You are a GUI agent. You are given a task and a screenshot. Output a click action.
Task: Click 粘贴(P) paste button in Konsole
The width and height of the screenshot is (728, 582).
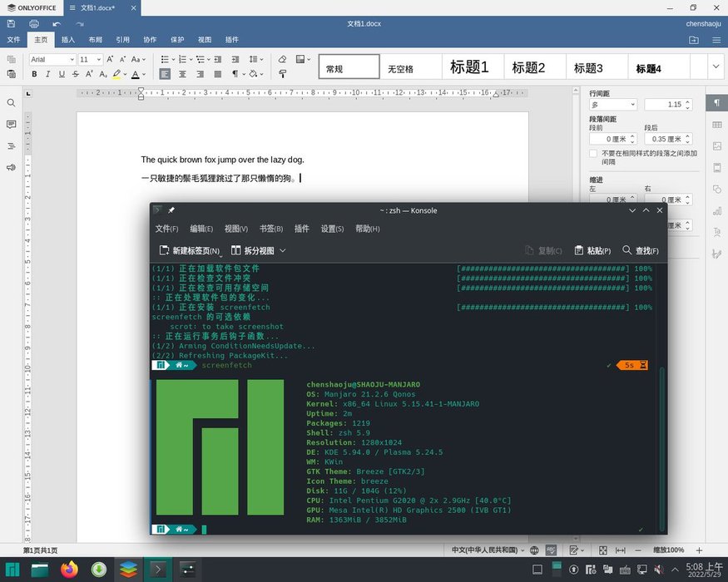(x=592, y=250)
